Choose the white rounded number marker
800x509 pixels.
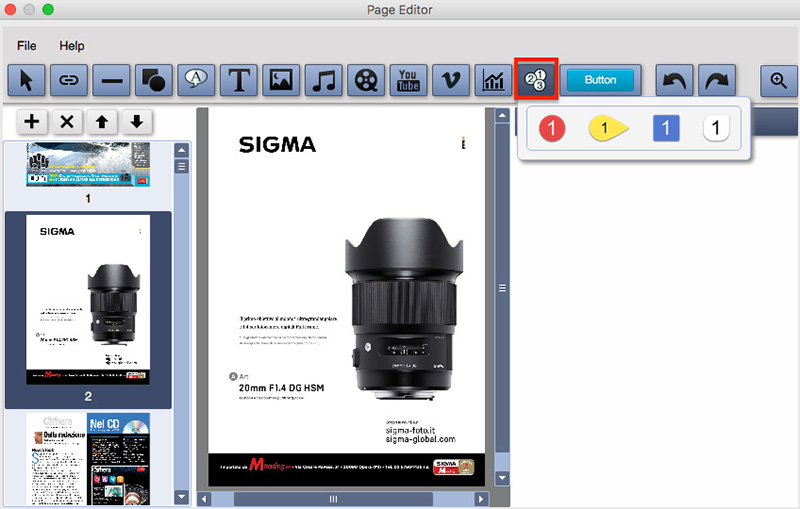click(x=716, y=128)
